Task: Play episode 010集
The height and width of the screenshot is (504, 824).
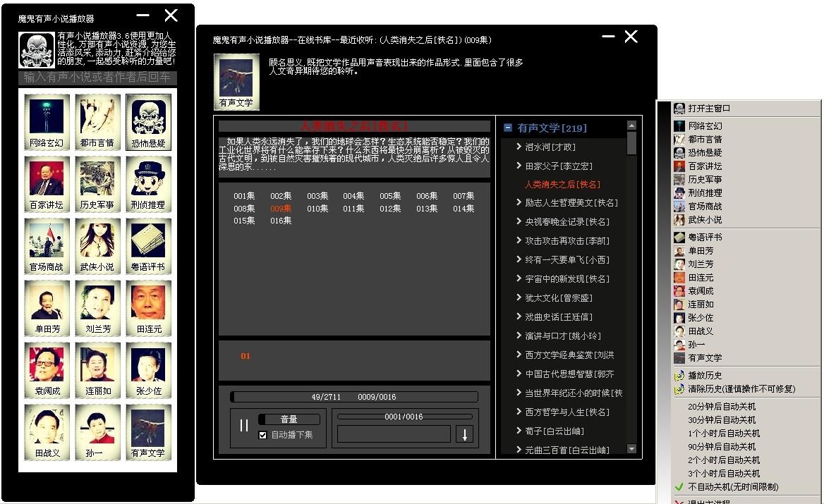Action: click(317, 209)
